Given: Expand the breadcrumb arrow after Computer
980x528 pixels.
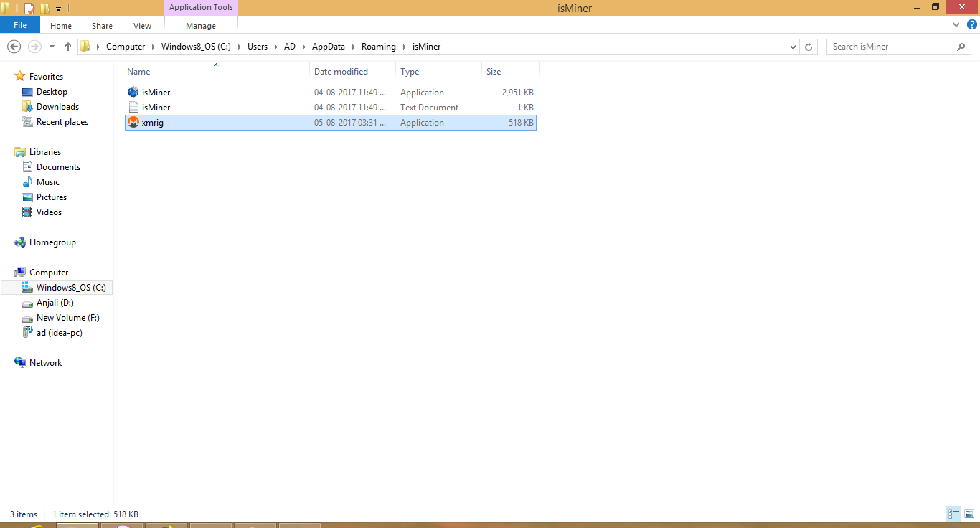Looking at the screenshot, I should coord(153,47).
